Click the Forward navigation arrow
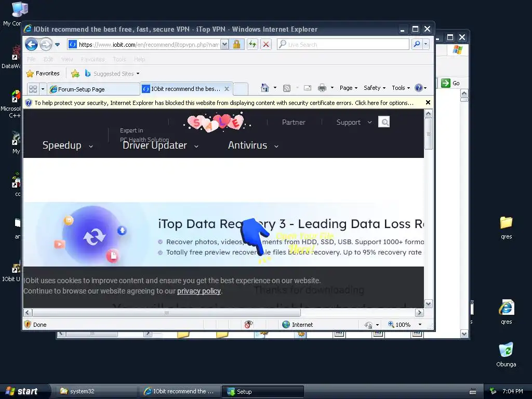 tap(46, 44)
